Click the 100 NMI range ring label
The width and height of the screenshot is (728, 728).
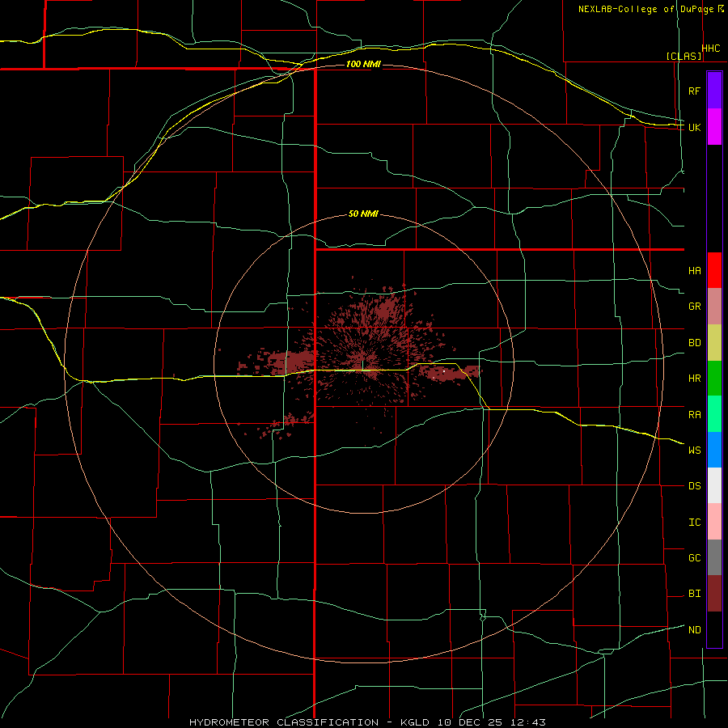(363, 64)
